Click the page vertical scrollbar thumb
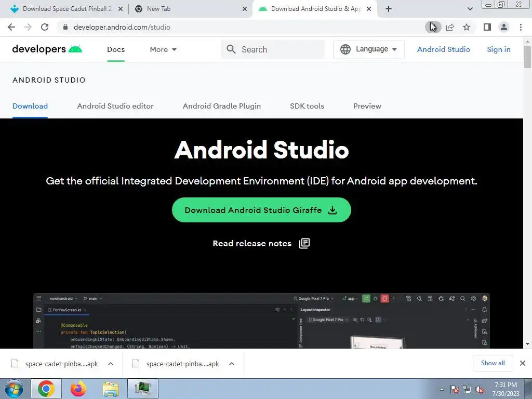Viewport: 532px width, 399px height. point(528,57)
